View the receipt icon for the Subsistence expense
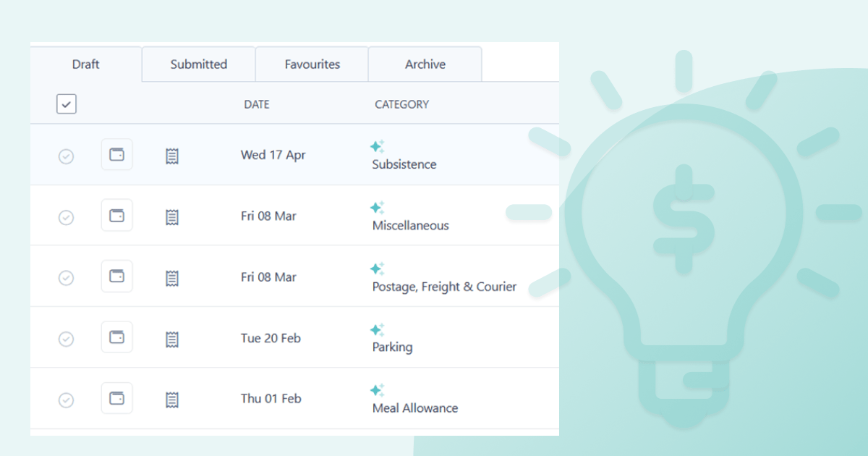 [x=171, y=155]
